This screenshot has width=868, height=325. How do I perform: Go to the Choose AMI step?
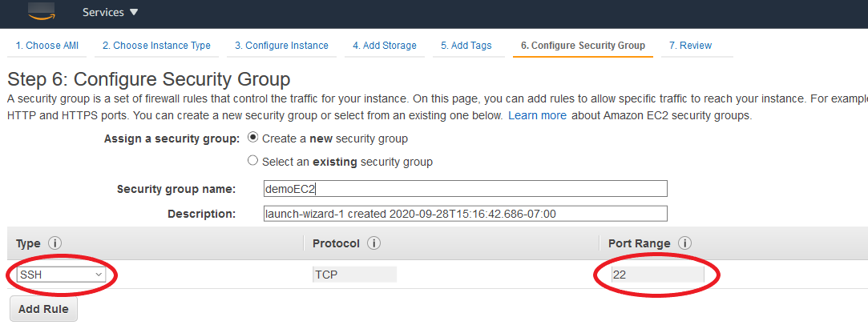coord(49,46)
